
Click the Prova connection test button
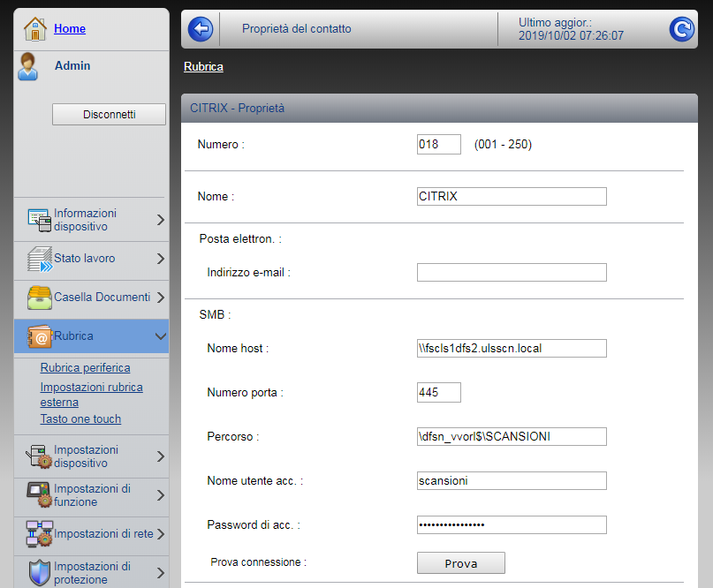coord(460,563)
